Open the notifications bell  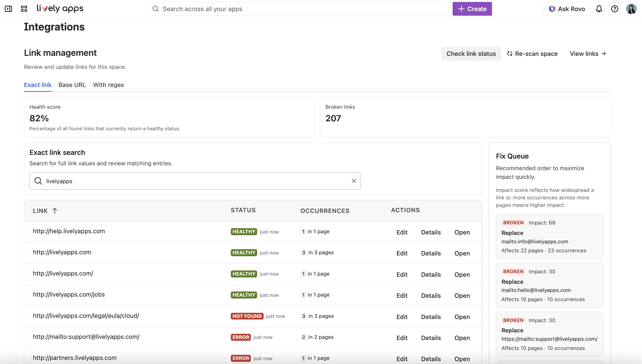(599, 9)
